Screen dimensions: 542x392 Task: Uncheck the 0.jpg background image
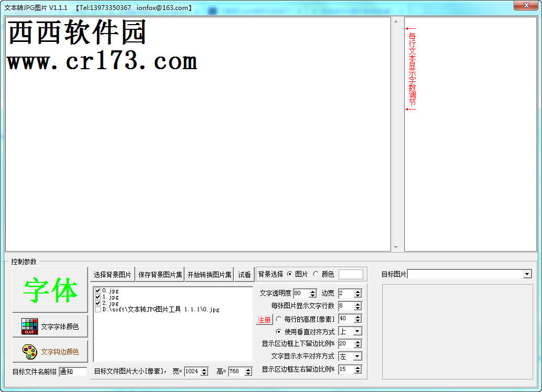click(98, 291)
